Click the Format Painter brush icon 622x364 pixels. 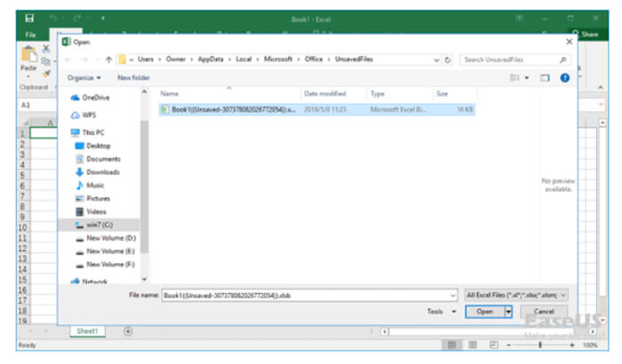tap(46, 74)
